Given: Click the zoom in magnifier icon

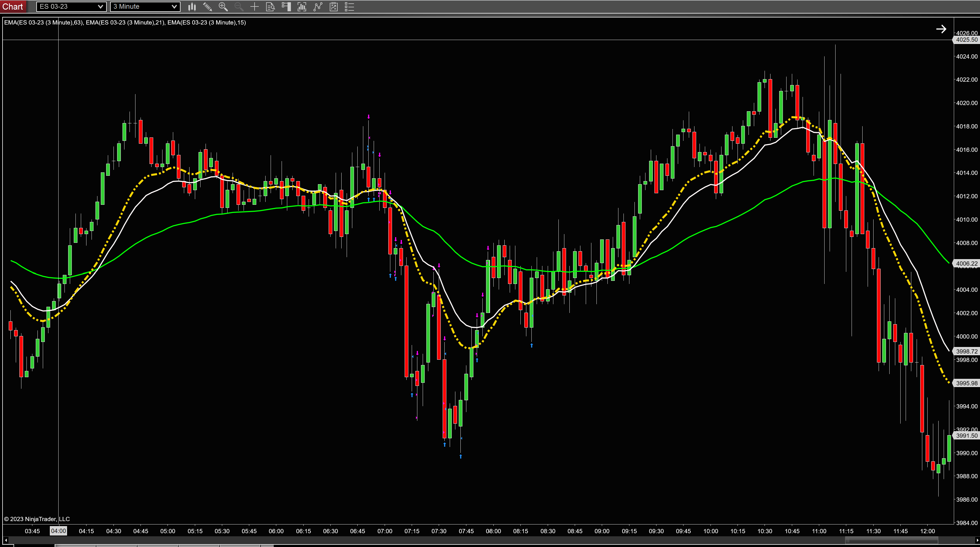Looking at the screenshot, I should tap(223, 6).
